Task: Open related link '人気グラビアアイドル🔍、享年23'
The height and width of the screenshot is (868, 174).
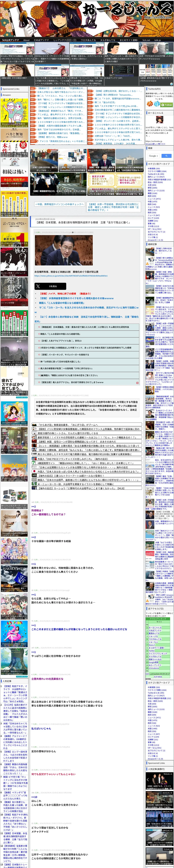Action: click(x=61, y=341)
